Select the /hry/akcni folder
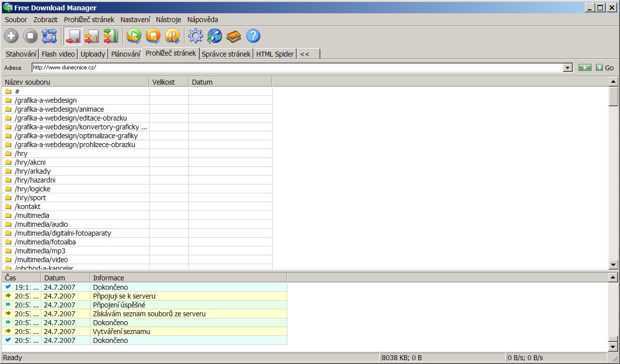Image resolution: width=620 pixels, height=364 pixels. click(x=137, y=162)
